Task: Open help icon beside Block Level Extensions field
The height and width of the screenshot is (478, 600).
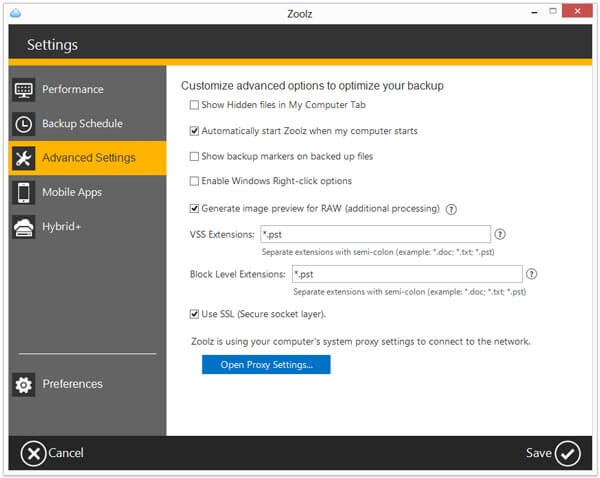Action: [532, 274]
